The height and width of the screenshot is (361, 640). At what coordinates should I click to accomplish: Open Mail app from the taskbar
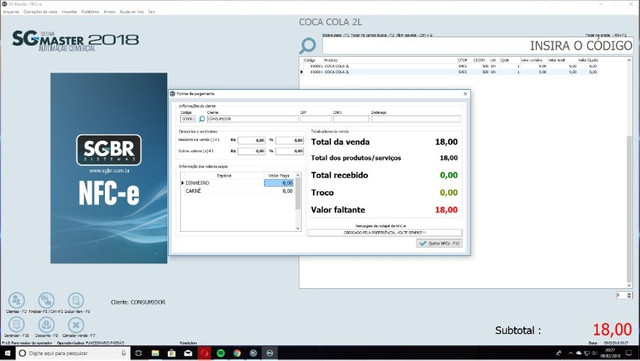pyautogui.click(x=188, y=353)
